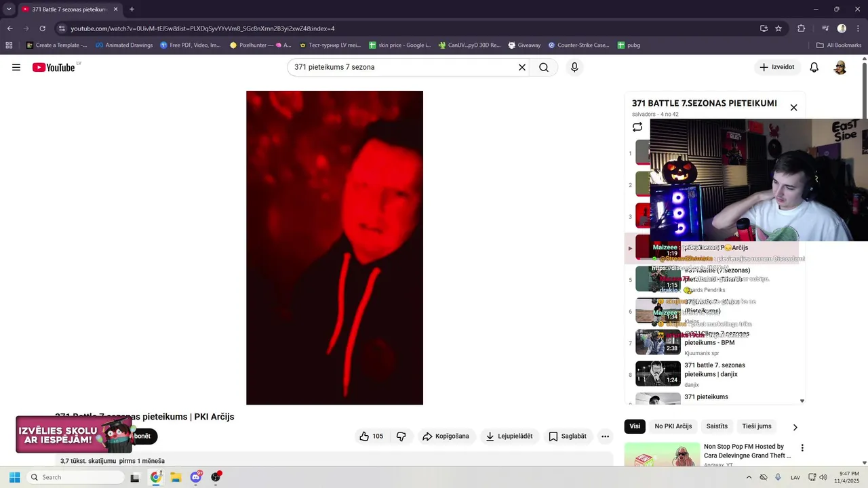
Task: Open the Chrome apps grid shortcut
Action: (x=9, y=45)
